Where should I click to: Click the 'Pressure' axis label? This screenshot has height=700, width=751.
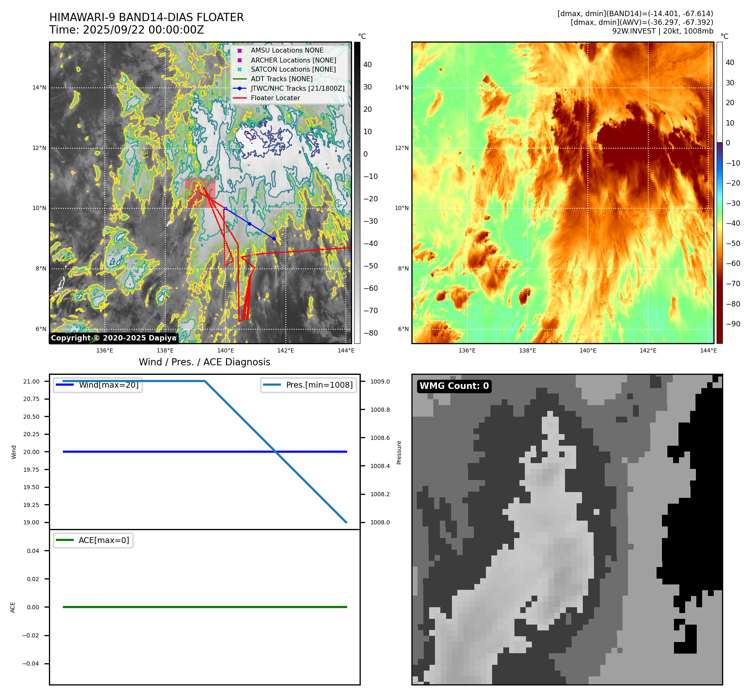(x=399, y=452)
